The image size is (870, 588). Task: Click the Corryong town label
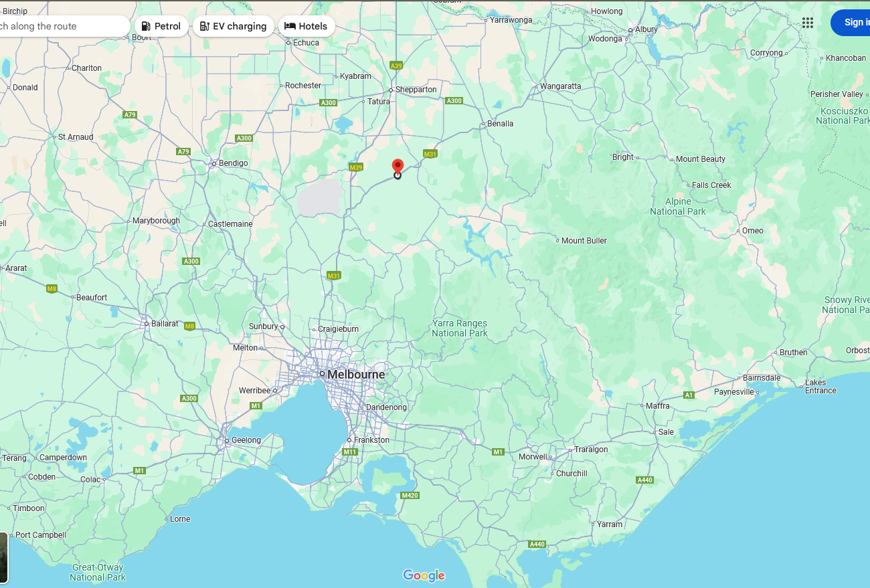coord(766,53)
